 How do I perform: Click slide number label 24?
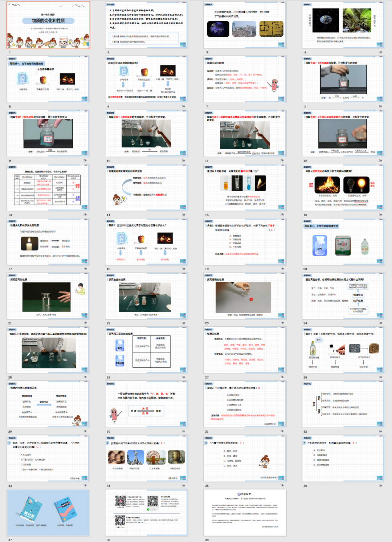pyautogui.click(x=305, y=323)
